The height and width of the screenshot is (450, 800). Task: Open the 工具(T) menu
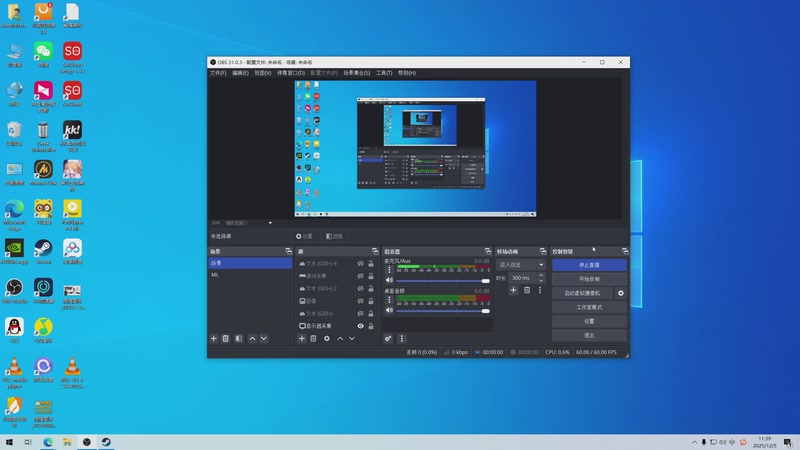384,73
